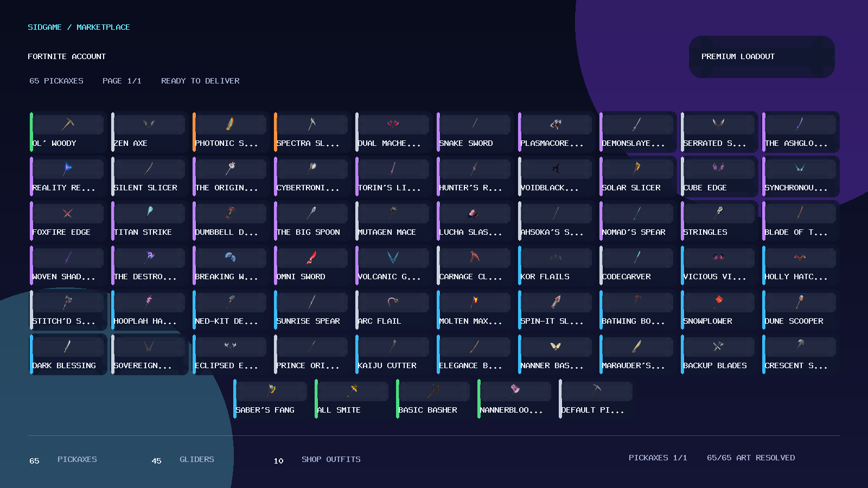Click the Kor Flails icon
The height and width of the screenshot is (488, 868).
(556, 258)
